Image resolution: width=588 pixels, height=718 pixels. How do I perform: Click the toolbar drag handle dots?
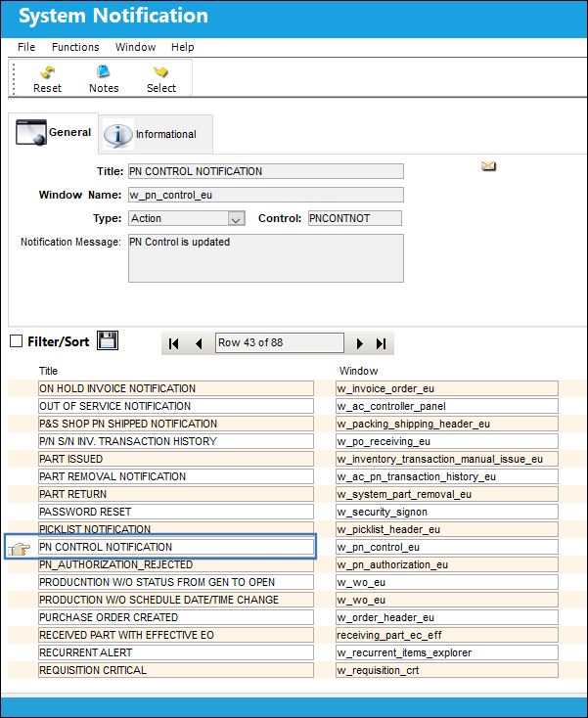(x=14, y=78)
